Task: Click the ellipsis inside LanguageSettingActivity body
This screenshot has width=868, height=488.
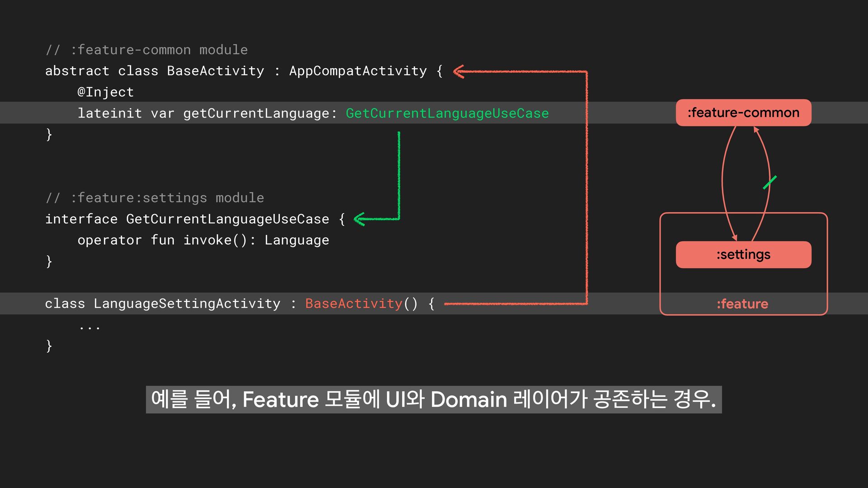Action: coord(90,327)
